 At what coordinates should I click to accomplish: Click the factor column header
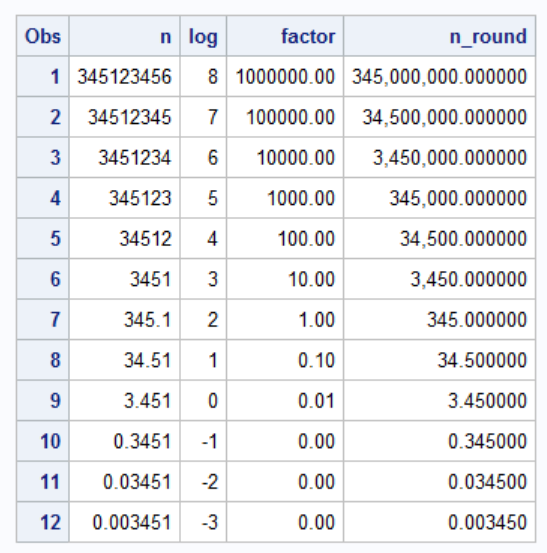click(x=285, y=36)
